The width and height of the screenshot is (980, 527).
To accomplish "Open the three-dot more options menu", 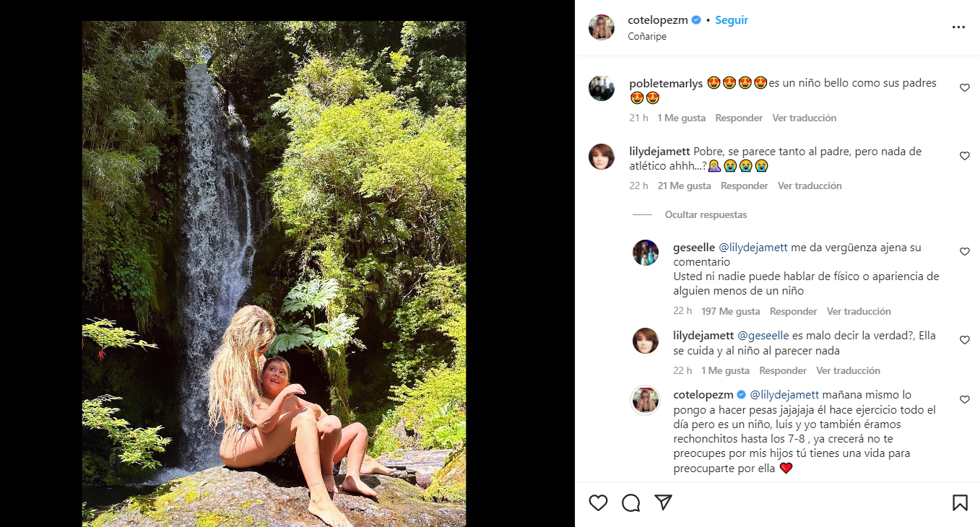I will (x=958, y=27).
